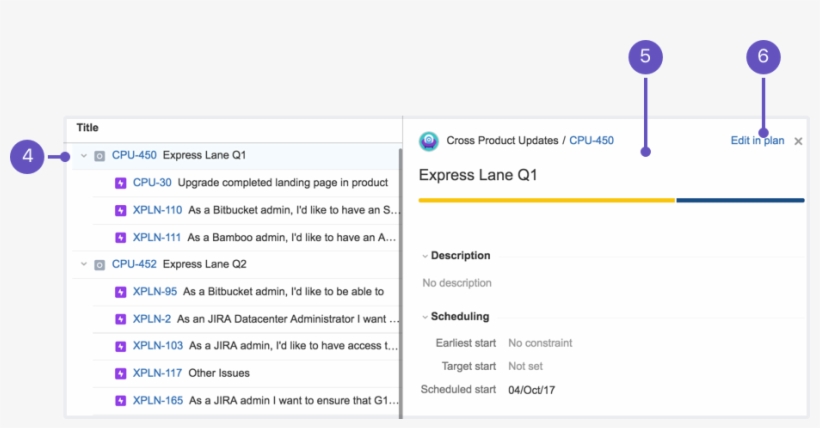The image size is (820, 428).
Task: Click the Edit in plan link
Action: pyautogui.click(x=757, y=141)
